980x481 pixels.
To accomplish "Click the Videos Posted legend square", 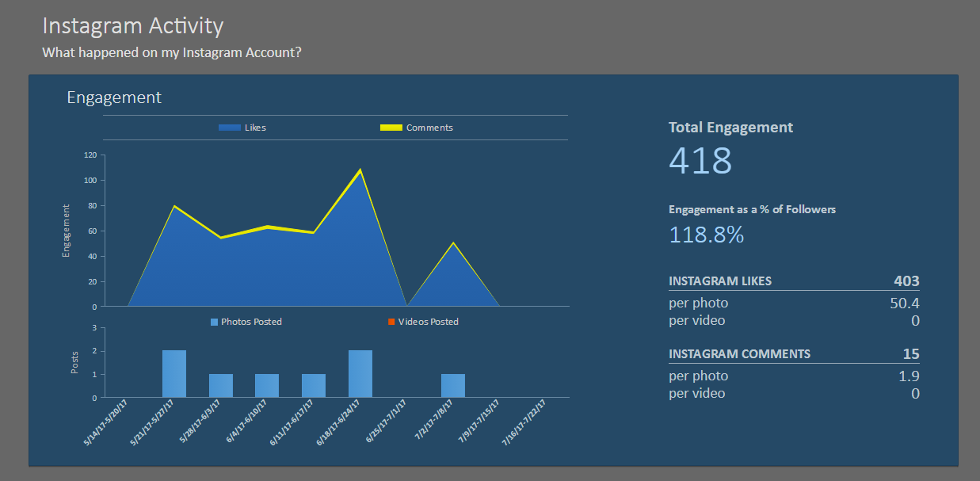I will point(391,322).
